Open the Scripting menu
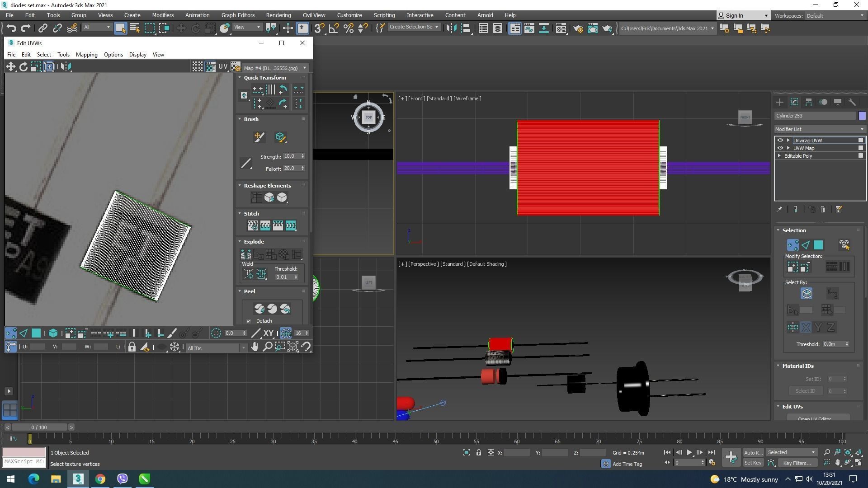The width and height of the screenshot is (868, 488). (x=384, y=15)
